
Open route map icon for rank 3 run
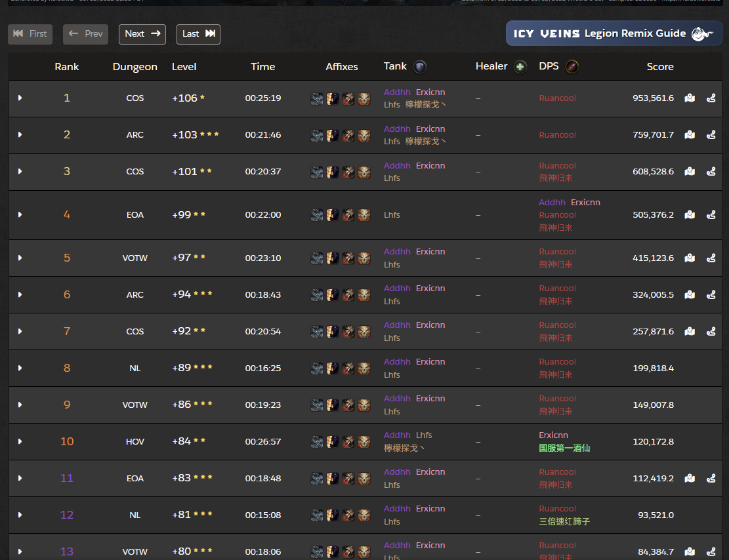(x=690, y=172)
